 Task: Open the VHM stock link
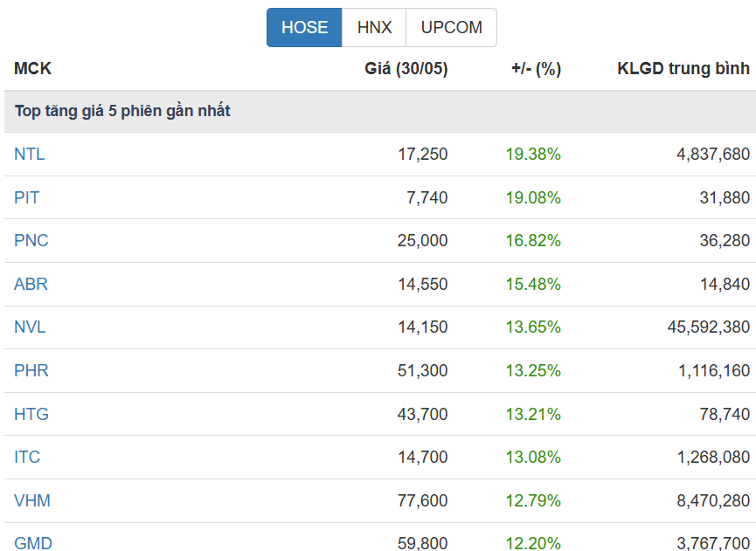(32, 500)
